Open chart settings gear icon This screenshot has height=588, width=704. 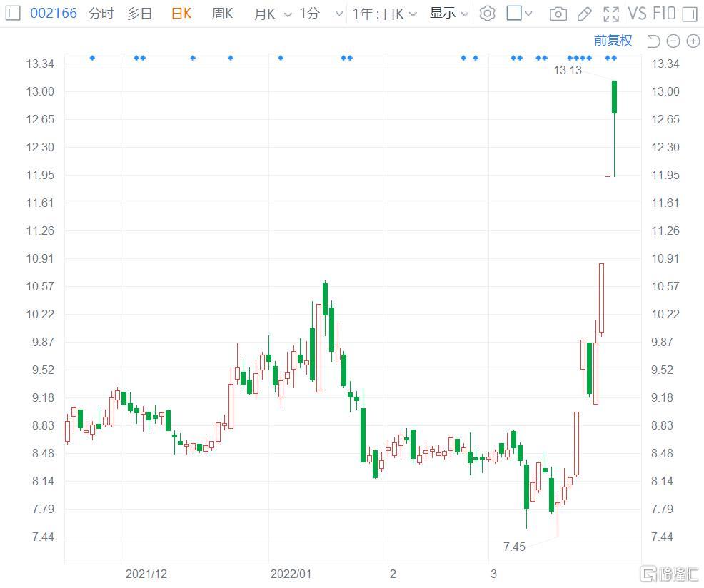(487, 14)
